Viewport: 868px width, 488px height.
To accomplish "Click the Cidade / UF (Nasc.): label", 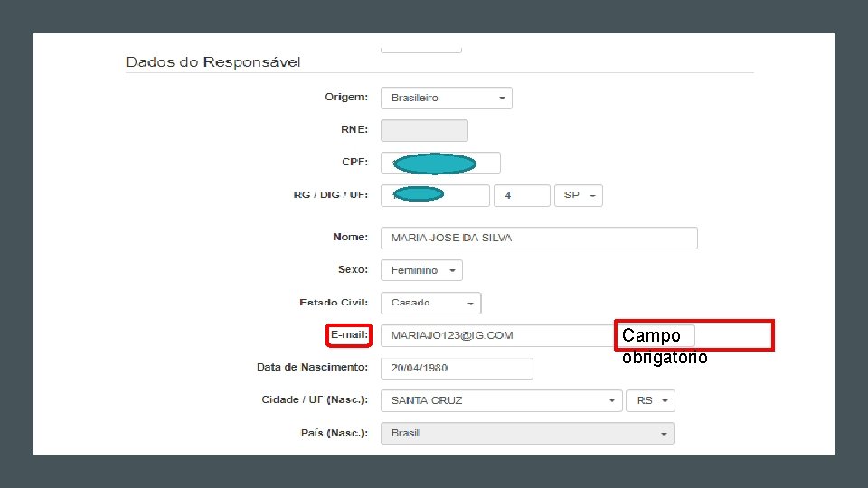I will [315, 399].
